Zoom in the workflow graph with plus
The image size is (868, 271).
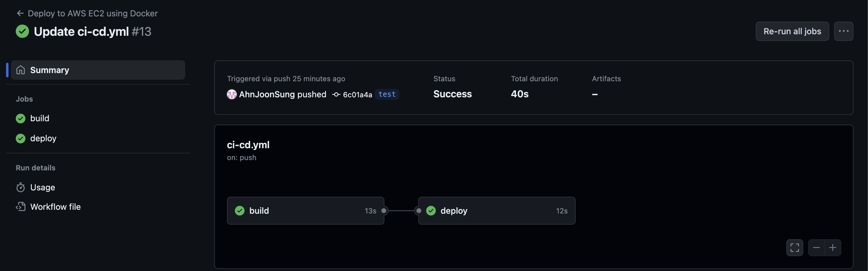coord(833,248)
